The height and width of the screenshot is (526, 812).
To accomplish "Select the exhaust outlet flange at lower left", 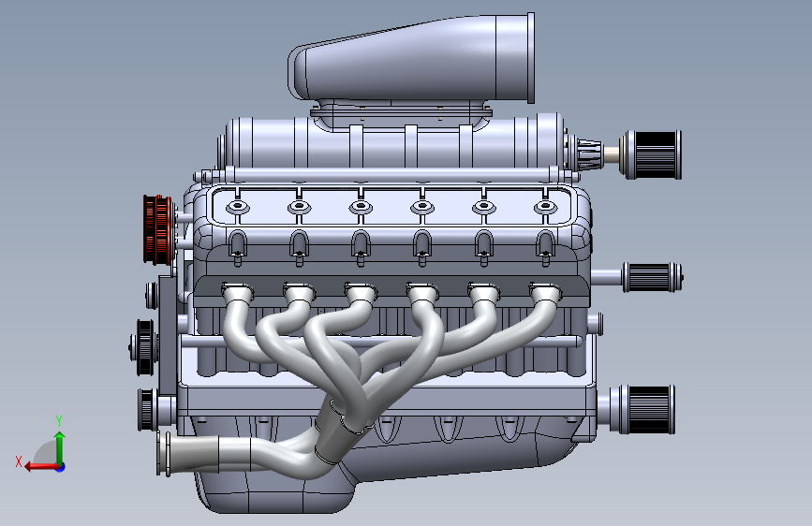I will tap(165, 455).
